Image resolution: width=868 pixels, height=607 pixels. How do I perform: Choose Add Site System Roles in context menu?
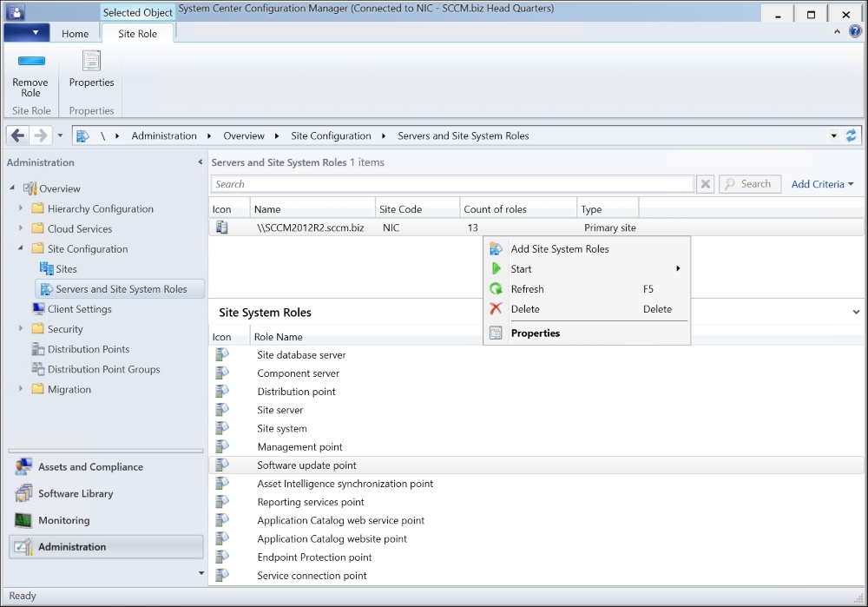click(560, 249)
